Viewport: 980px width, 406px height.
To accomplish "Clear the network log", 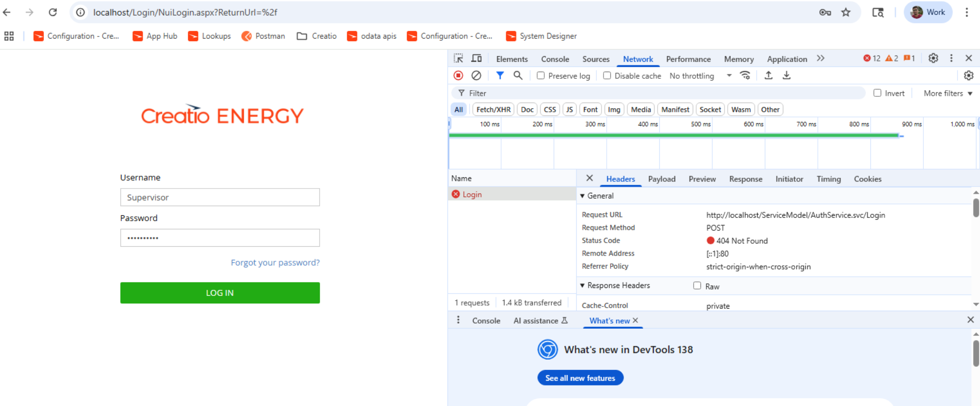I will pyautogui.click(x=476, y=76).
